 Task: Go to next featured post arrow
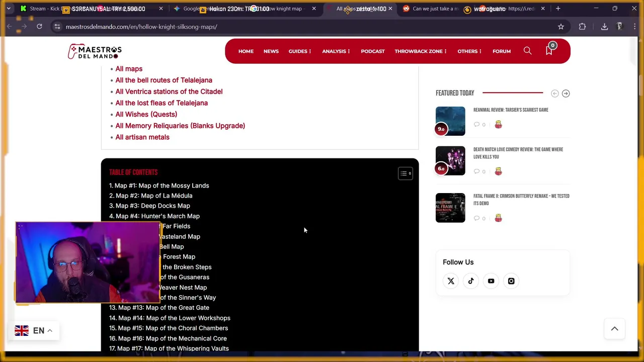[566, 94]
